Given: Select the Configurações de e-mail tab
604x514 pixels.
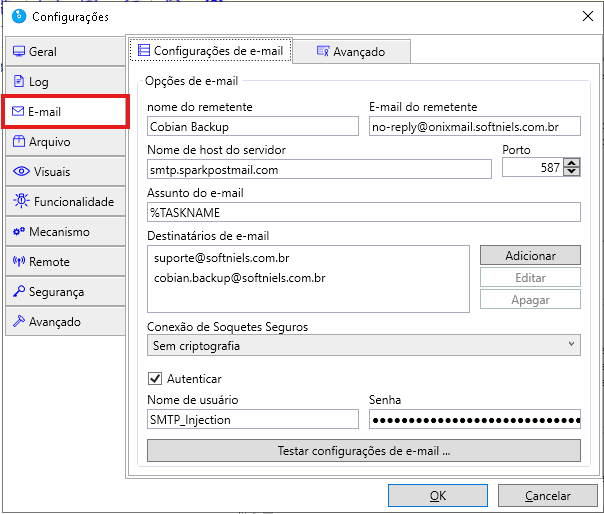Looking at the screenshot, I should 210,51.
